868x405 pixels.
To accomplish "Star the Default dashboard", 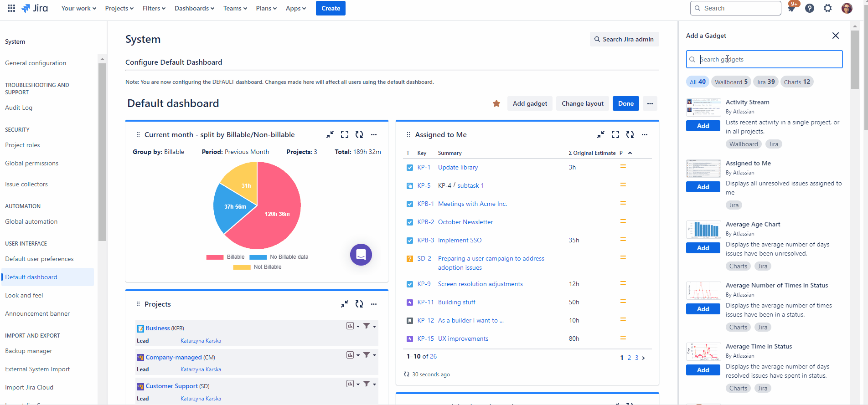I will [496, 103].
